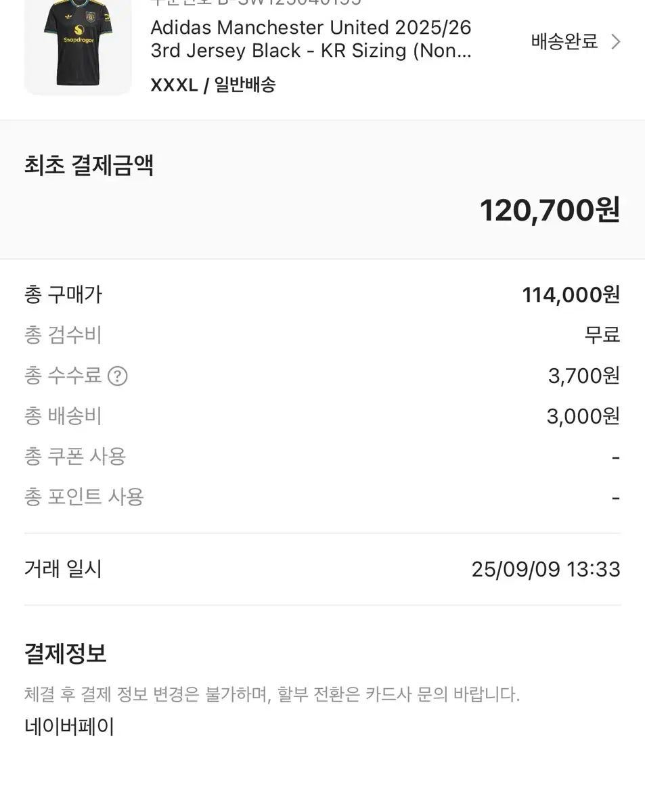Click the transaction date 25/09/09 13:33
The height and width of the screenshot is (812, 645).
click(x=546, y=569)
